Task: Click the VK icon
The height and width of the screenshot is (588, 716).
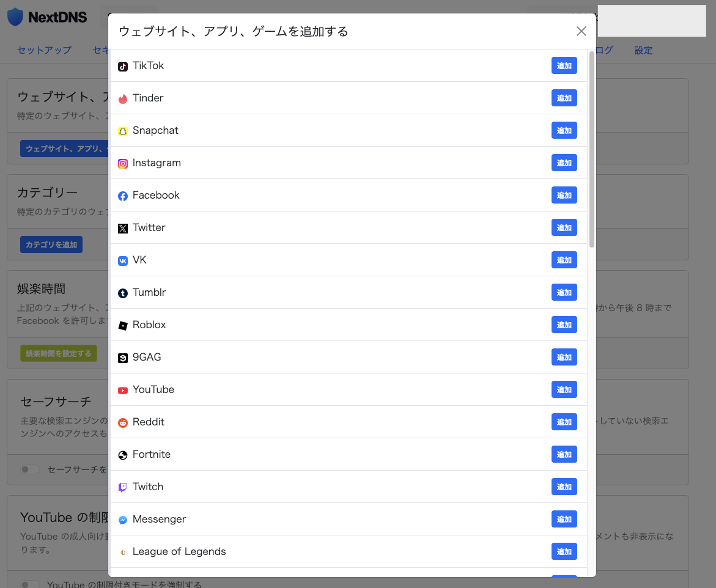Action: pos(123,260)
